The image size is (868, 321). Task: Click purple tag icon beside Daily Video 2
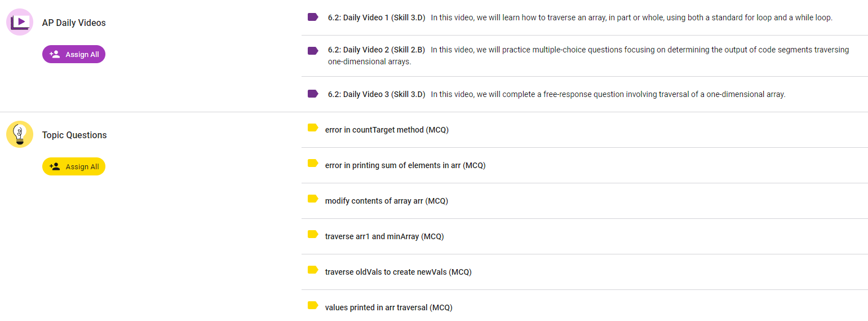(x=313, y=51)
